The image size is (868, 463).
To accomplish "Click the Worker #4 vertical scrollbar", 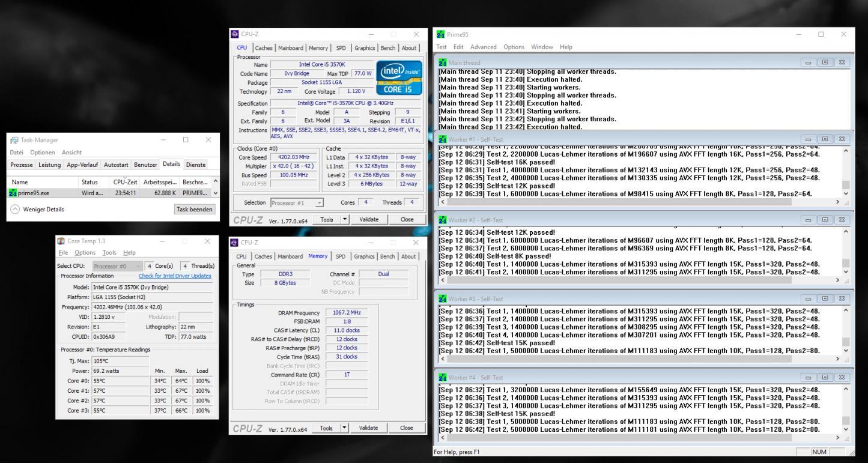I will click(846, 410).
